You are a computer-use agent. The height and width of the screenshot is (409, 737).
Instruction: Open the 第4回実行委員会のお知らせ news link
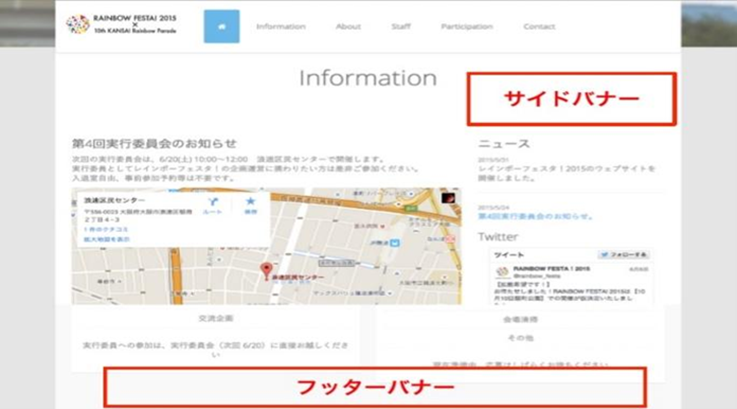(x=530, y=215)
